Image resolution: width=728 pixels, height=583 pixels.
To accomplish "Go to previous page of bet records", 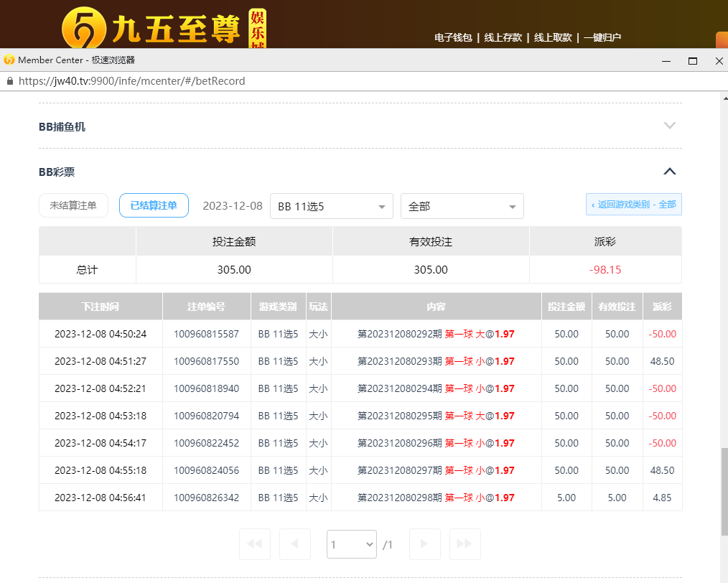I will click(x=295, y=544).
